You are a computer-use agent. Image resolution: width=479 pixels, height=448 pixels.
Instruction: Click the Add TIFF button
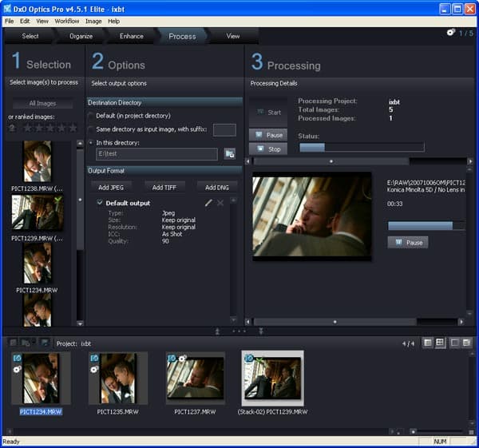[164, 188]
